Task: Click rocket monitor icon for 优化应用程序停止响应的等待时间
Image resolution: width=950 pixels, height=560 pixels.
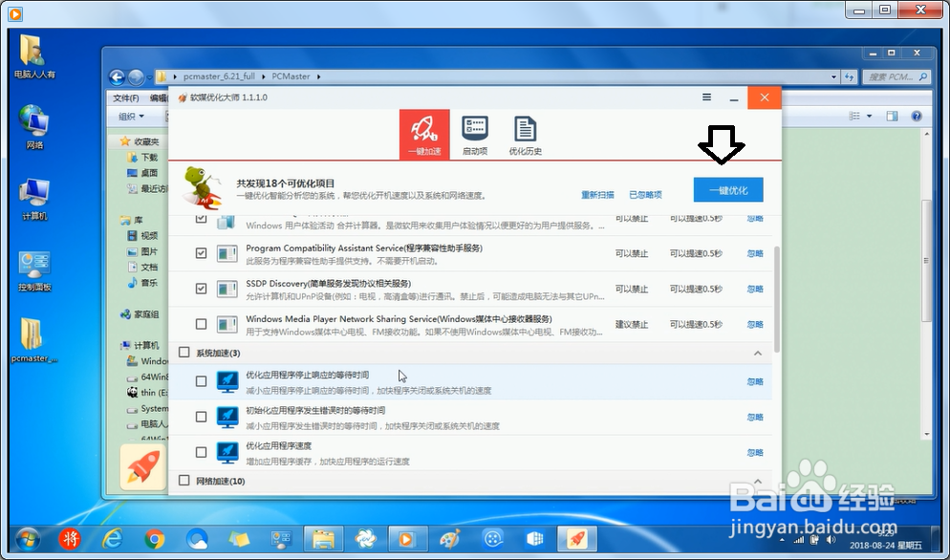Action: (x=227, y=382)
